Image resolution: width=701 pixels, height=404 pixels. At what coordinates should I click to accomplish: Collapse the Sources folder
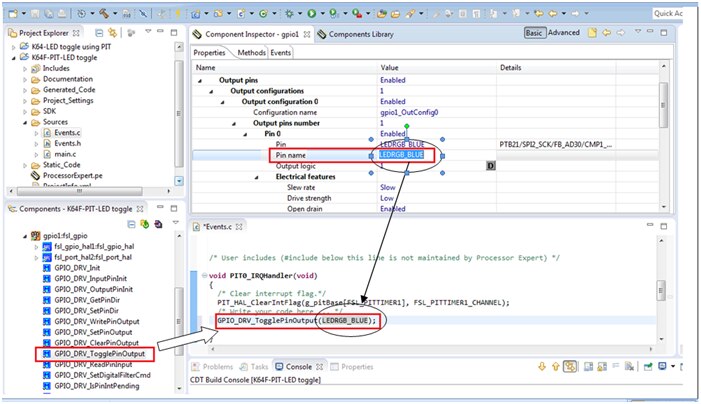click(x=25, y=122)
